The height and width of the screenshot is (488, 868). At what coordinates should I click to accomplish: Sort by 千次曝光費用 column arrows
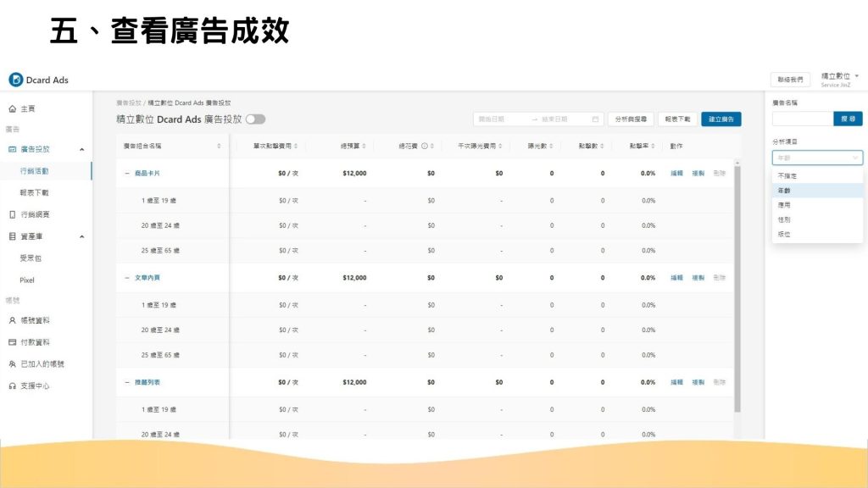[500, 146]
